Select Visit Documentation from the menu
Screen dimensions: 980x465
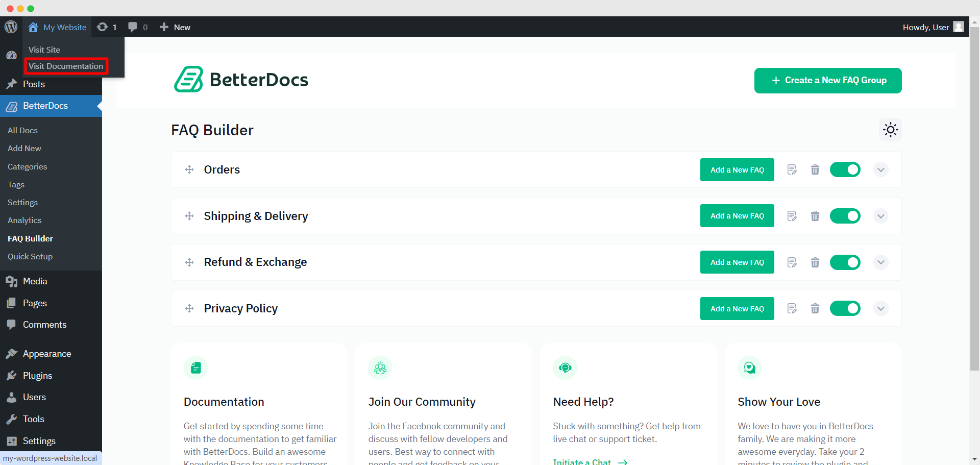coord(65,66)
